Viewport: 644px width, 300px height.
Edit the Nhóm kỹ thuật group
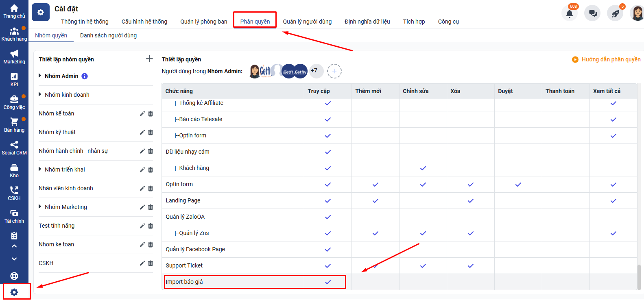pos(142,133)
